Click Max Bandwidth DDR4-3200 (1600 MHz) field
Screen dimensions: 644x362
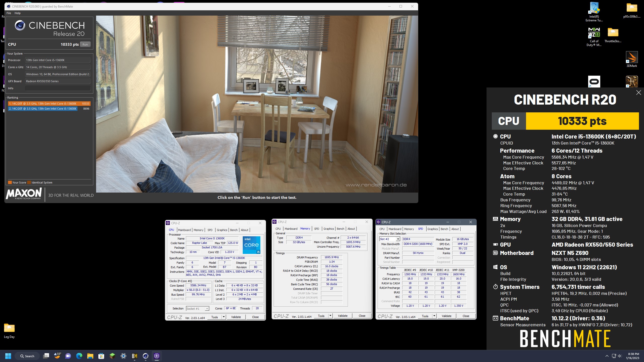click(418, 244)
